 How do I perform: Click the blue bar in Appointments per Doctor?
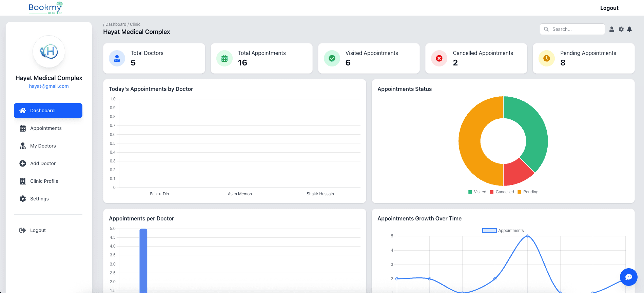143,260
